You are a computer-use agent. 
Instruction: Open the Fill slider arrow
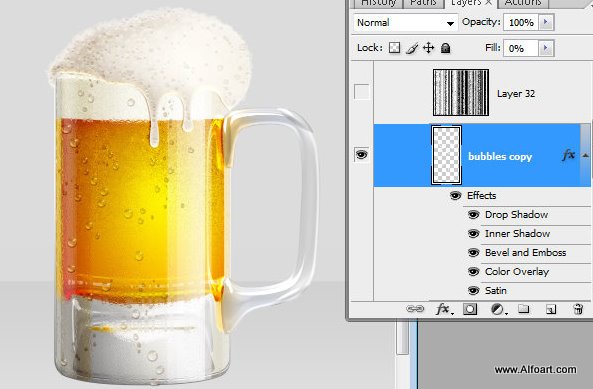(x=546, y=48)
